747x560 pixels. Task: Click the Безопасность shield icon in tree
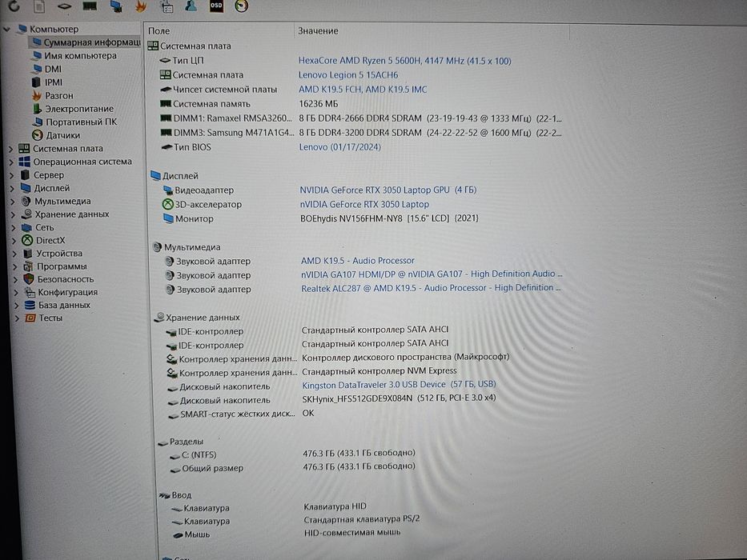tap(29, 279)
